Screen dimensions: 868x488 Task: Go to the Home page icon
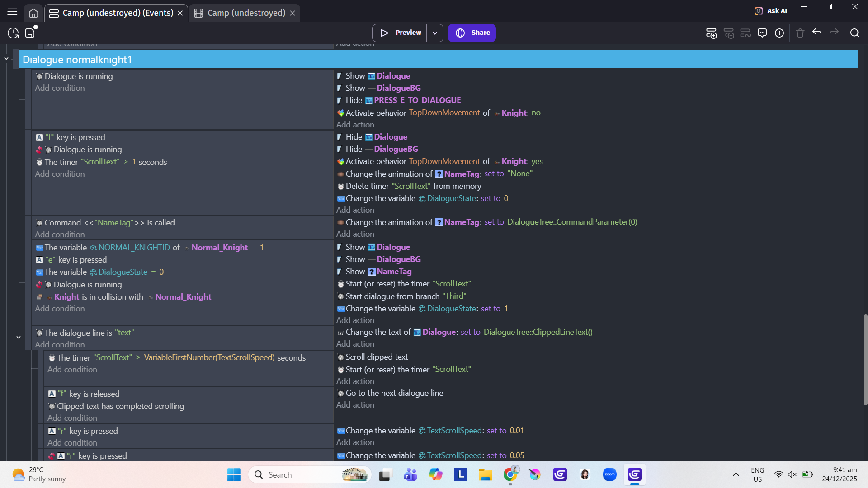[x=33, y=13]
